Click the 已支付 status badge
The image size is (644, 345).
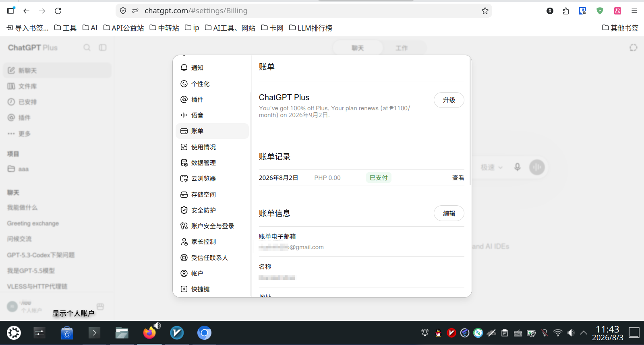coord(379,178)
